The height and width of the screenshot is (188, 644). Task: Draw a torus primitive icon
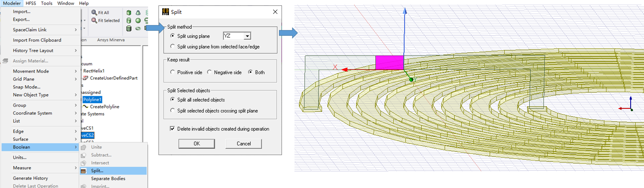click(x=138, y=29)
